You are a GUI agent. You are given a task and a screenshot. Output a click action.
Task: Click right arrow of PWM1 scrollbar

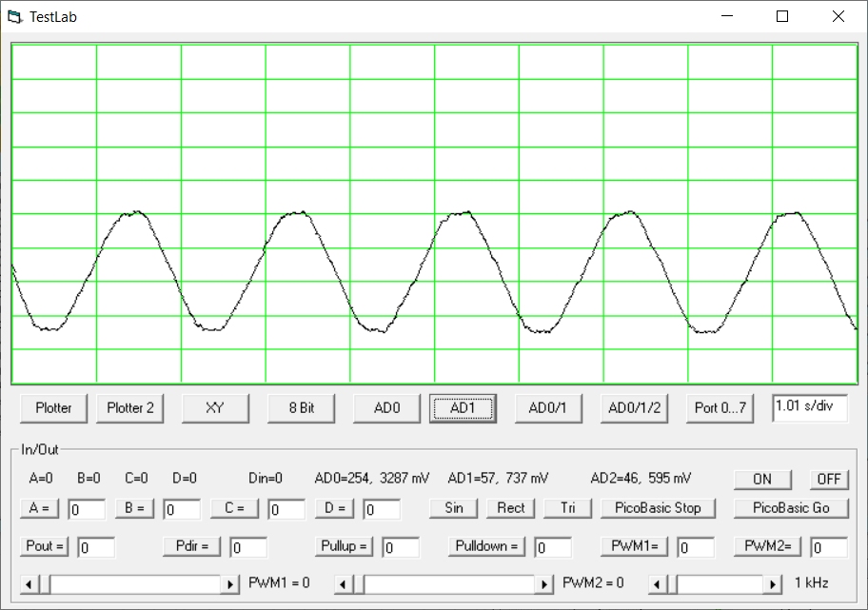click(x=231, y=583)
